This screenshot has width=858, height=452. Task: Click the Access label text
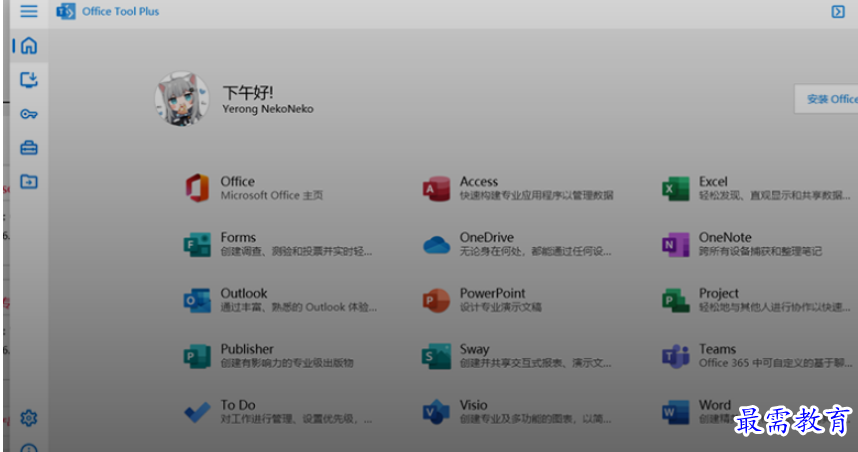[x=479, y=181]
